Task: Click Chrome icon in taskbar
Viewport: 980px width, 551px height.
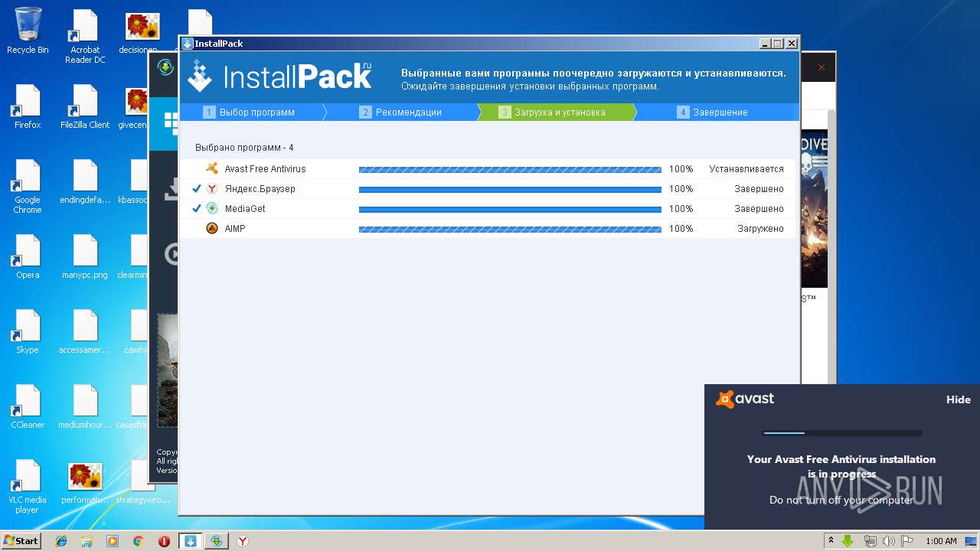Action: pos(138,541)
